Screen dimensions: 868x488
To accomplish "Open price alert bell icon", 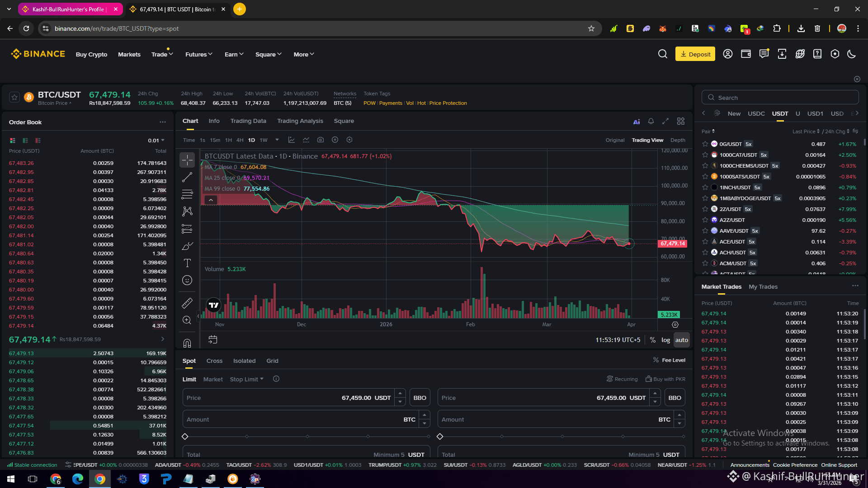I will pos(651,121).
